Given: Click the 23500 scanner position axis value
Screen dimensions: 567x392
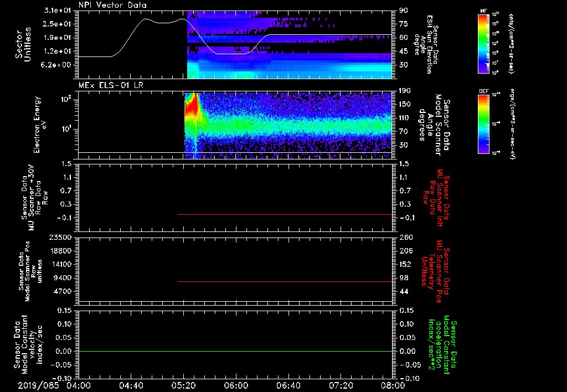Looking at the screenshot, I should 60,238.
